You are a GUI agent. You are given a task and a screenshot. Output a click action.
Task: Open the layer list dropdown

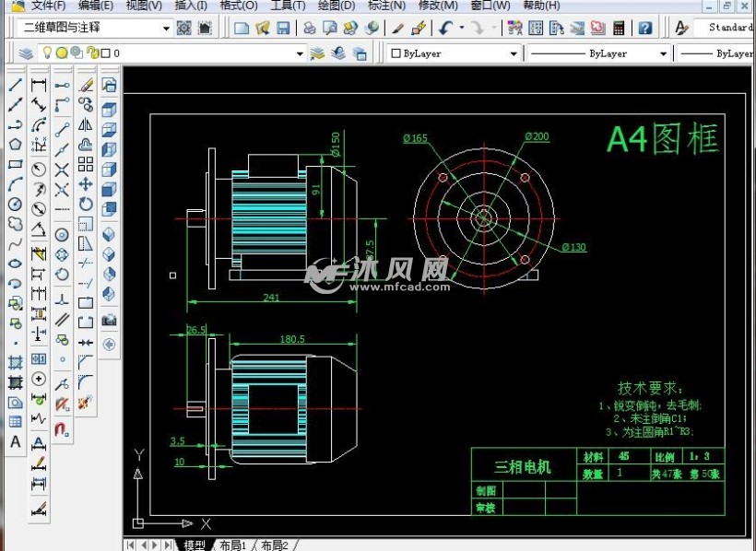pyautogui.click(x=300, y=53)
